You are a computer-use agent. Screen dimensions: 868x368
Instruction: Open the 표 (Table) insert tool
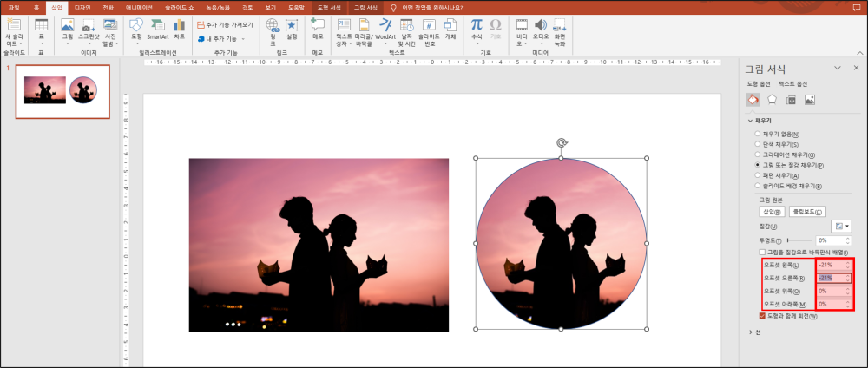(41, 25)
